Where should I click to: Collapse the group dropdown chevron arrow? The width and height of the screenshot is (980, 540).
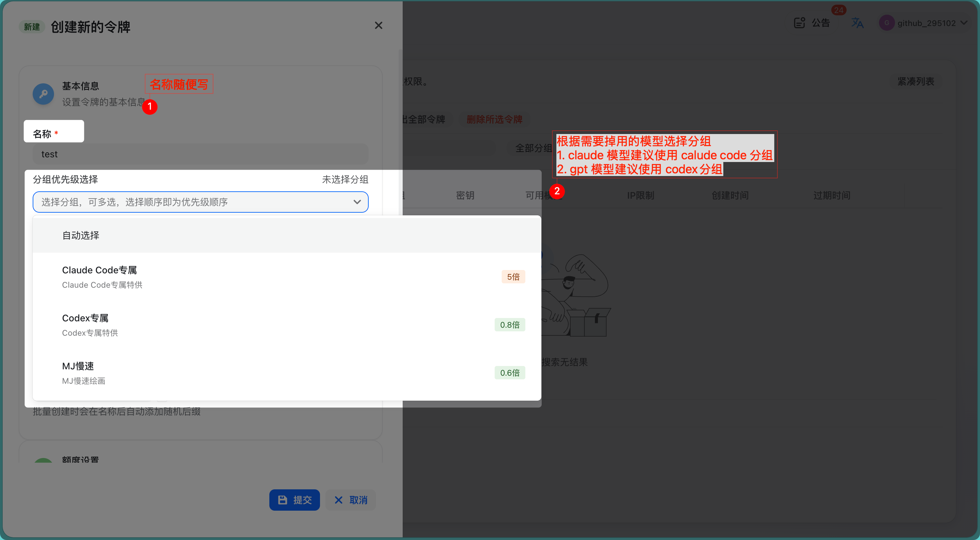(x=357, y=202)
